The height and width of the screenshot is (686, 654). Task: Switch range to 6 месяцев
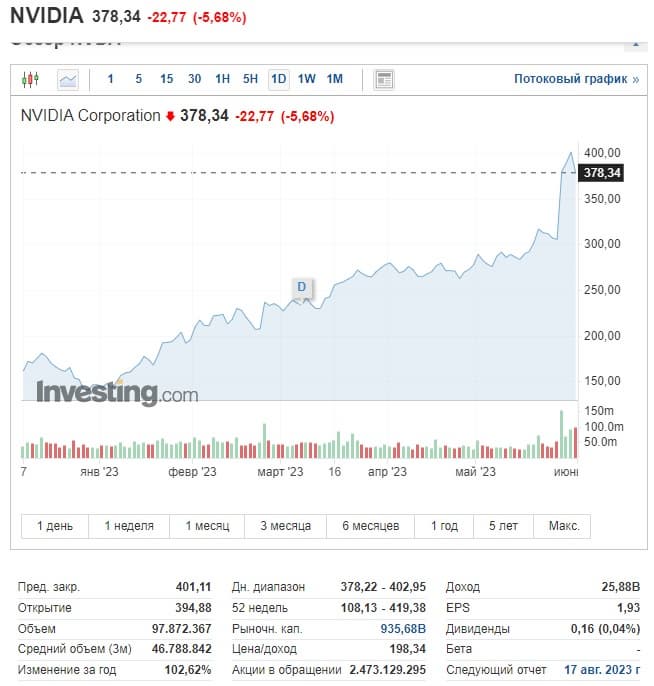click(x=370, y=526)
